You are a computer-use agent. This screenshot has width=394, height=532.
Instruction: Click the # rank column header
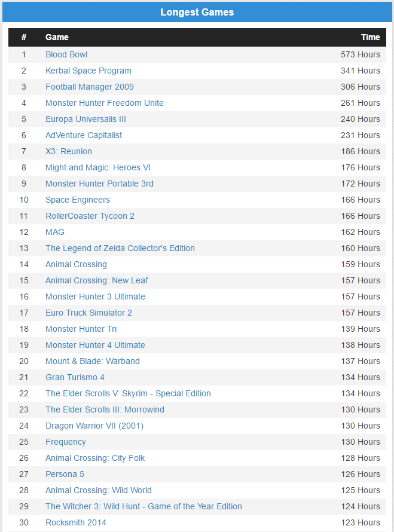(24, 37)
